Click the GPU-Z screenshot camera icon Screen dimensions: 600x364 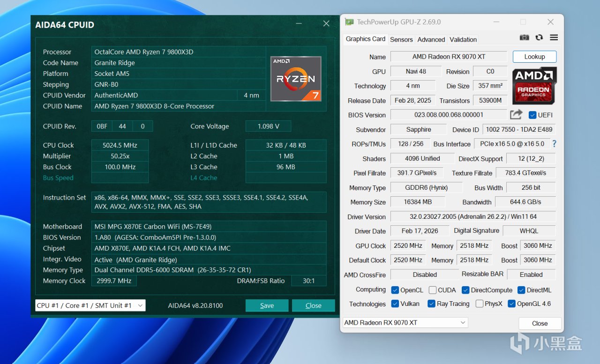[525, 37]
